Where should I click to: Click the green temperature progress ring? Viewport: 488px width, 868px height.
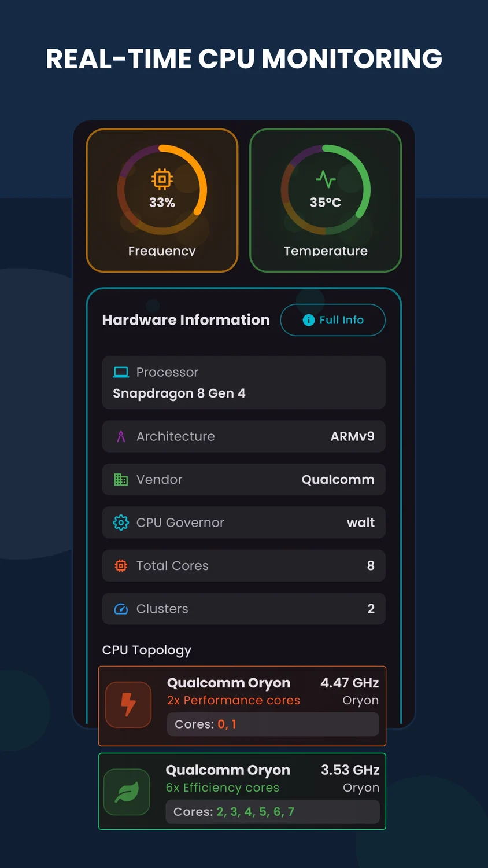click(x=326, y=190)
